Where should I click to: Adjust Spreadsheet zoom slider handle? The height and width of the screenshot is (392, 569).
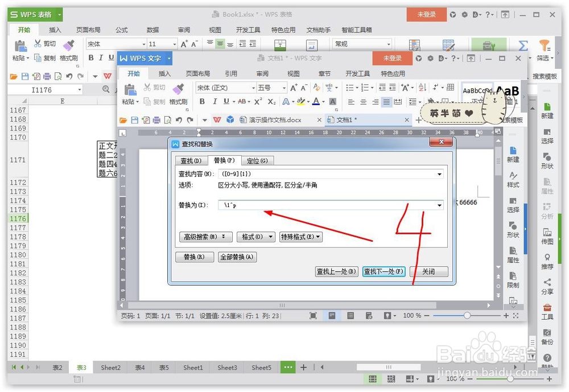(510, 379)
